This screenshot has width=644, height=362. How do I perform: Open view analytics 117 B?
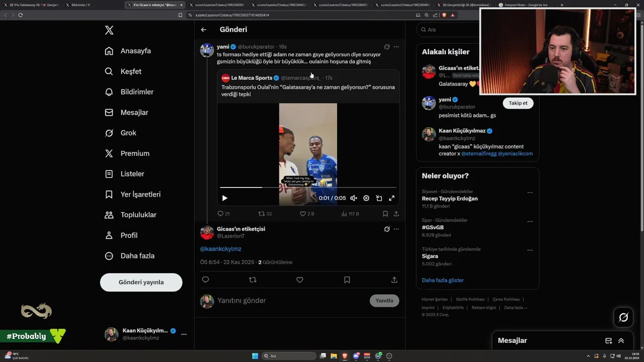pyautogui.click(x=350, y=214)
